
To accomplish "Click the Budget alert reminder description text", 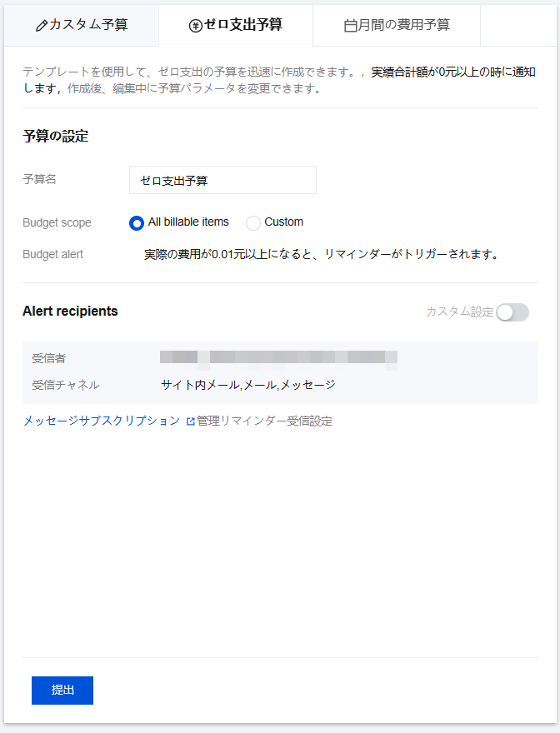I will [x=321, y=254].
